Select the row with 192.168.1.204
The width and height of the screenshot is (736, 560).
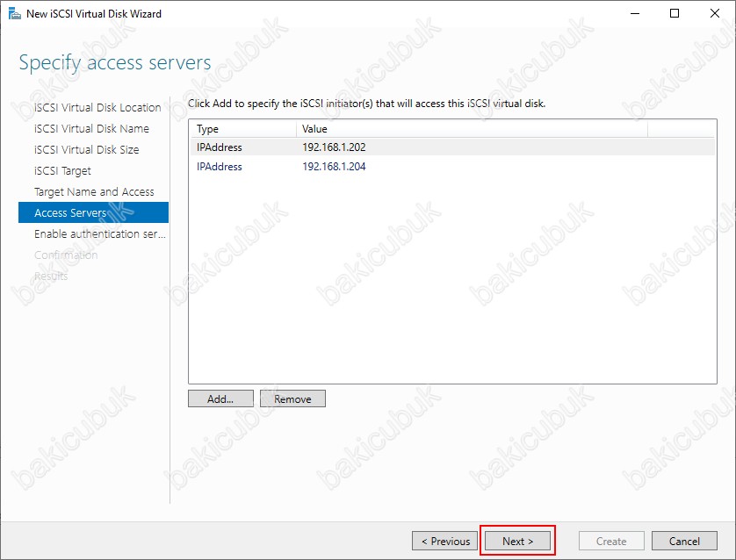pos(452,166)
